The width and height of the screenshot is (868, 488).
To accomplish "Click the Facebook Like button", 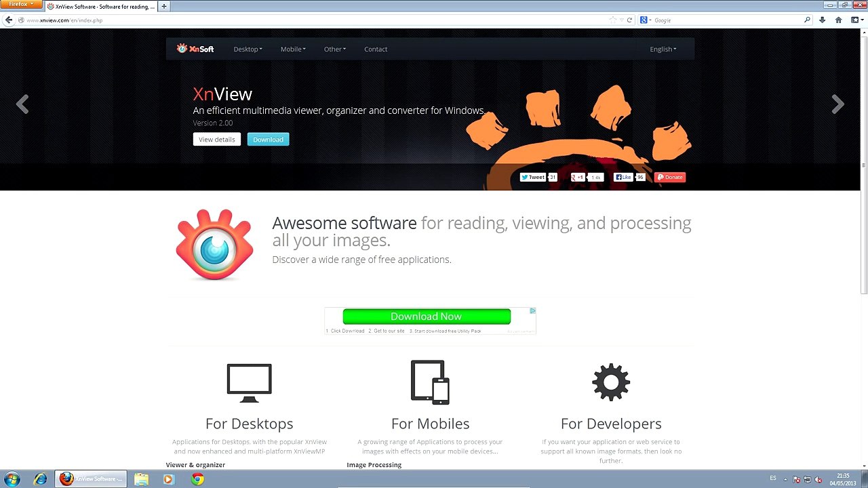I will coord(623,177).
